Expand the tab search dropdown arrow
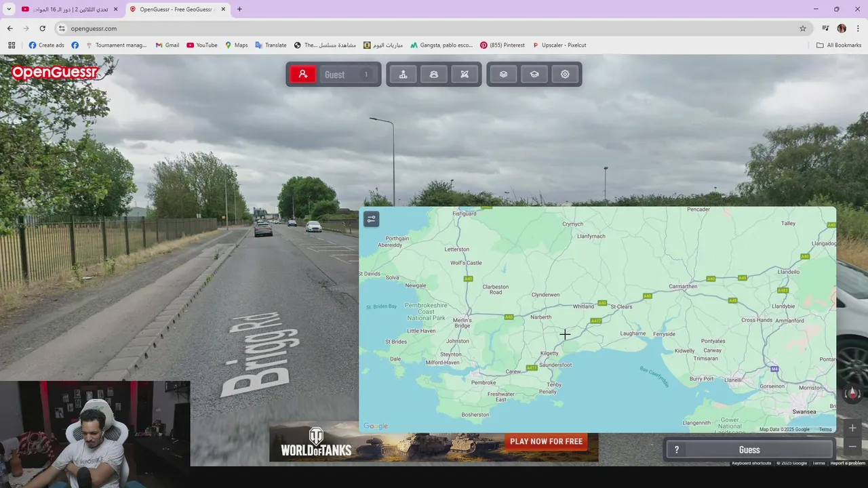868x488 pixels. click(9, 9)
